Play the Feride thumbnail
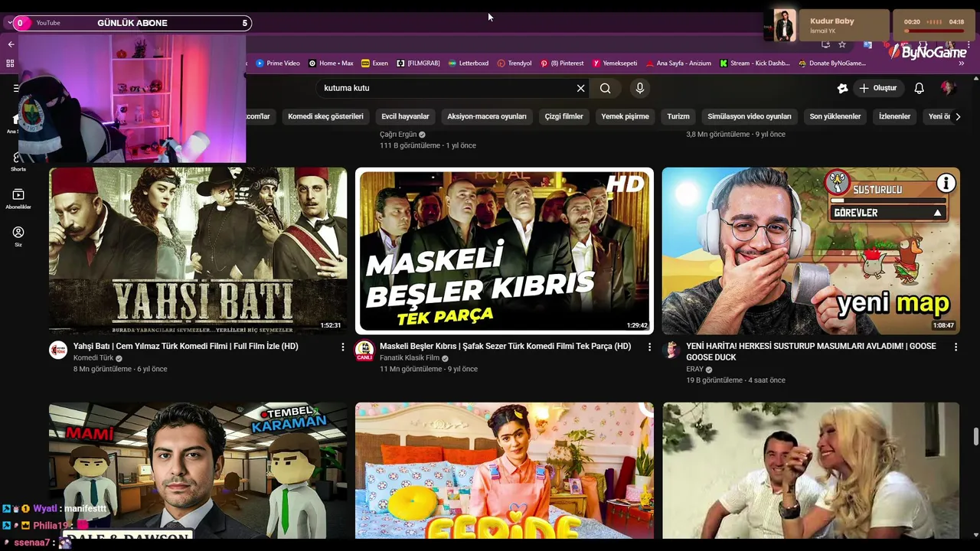Image resolution: width=980 pixels, height=551 pixels. click(x=505, y=470)
